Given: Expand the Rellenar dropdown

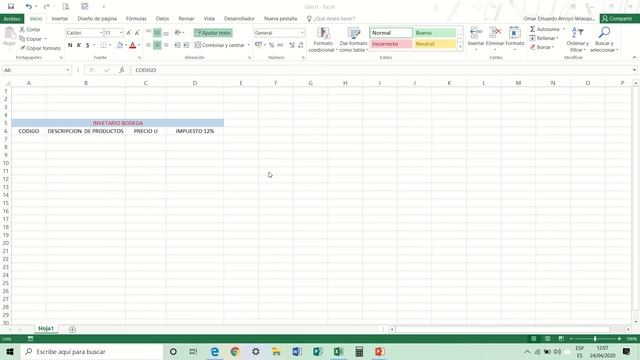Looking at the screenshot, I should point(558,38).
